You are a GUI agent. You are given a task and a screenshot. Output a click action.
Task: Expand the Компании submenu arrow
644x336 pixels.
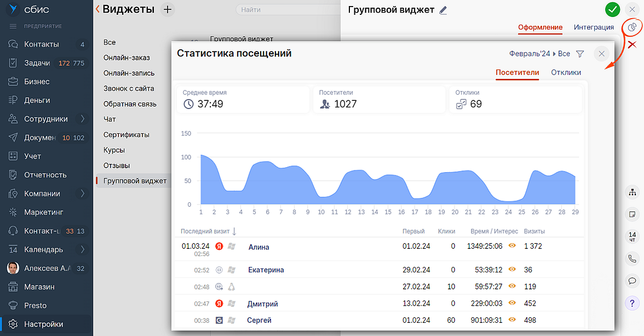[83, 193]
